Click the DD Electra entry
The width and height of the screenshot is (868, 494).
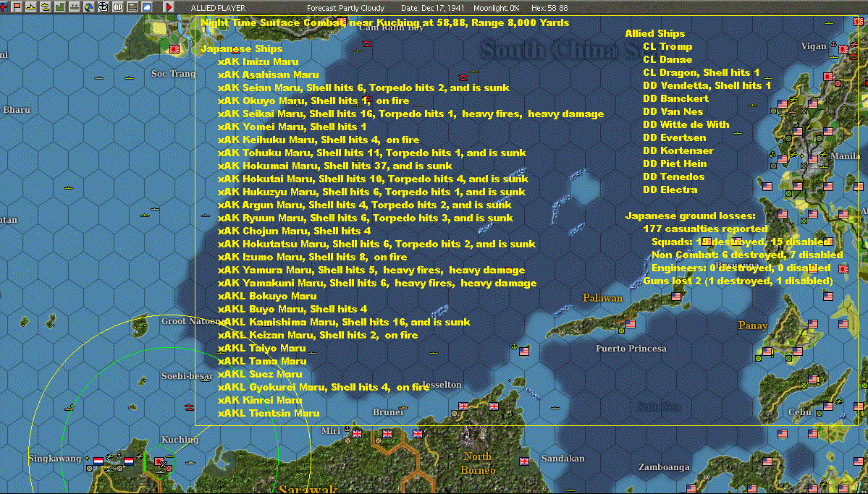coord(670,189)
